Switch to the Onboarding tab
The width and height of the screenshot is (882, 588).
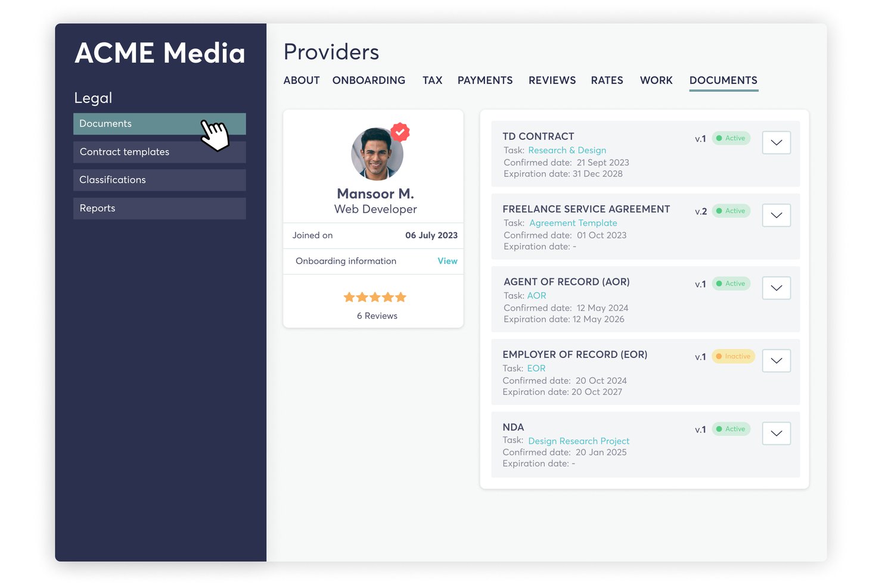click(x=369, y=80)
